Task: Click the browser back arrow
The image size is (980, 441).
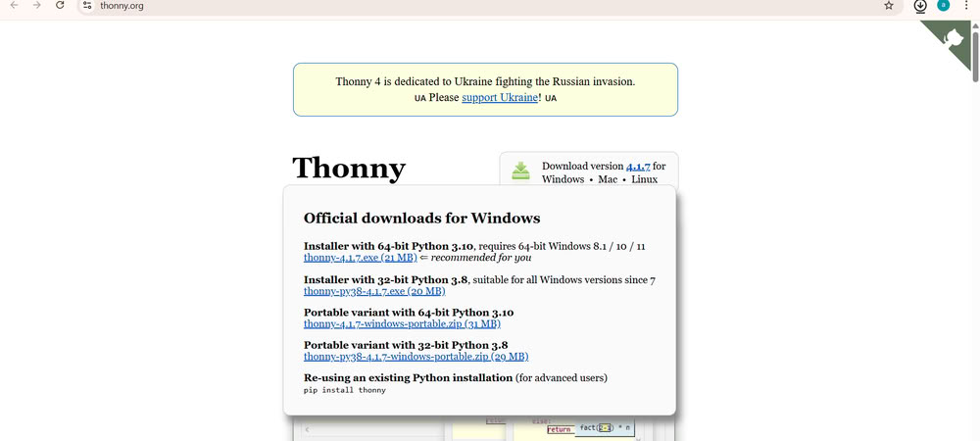Action: click(15, 5)
